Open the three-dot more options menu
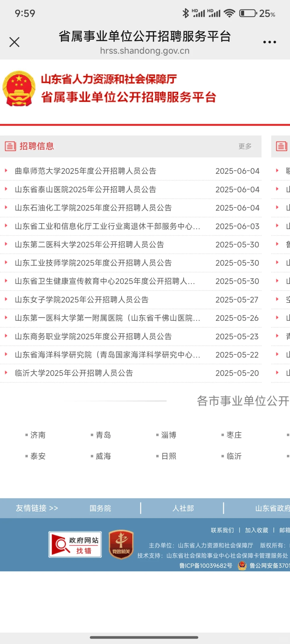 tap(269, 42)
